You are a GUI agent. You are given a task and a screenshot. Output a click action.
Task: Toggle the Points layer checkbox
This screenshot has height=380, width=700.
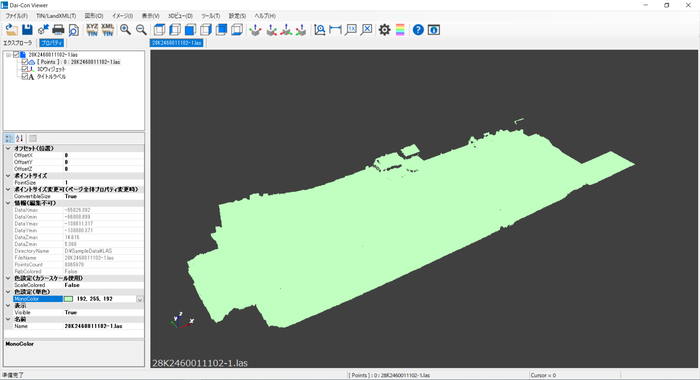[25, 62]
